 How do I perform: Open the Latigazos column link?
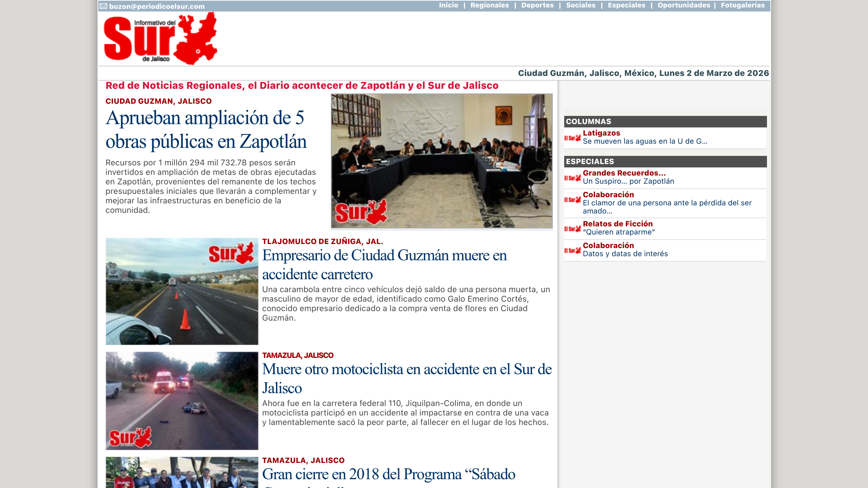tap(601, 133)
